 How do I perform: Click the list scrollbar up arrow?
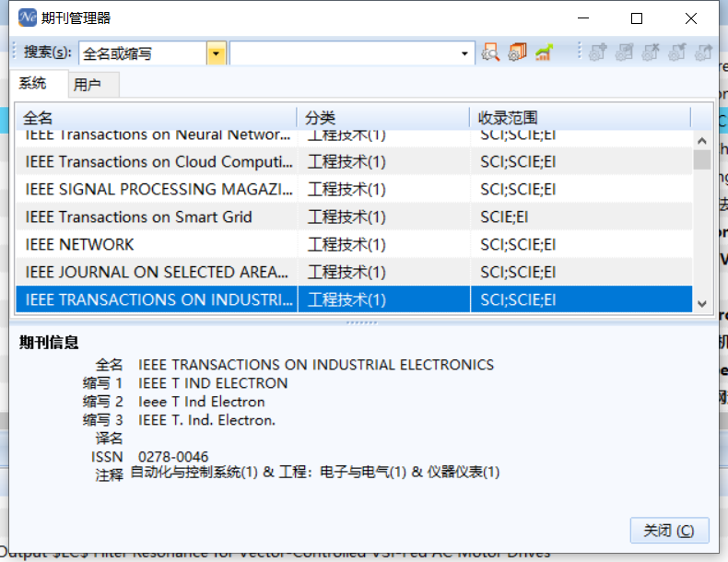click(x=702, y=141)
